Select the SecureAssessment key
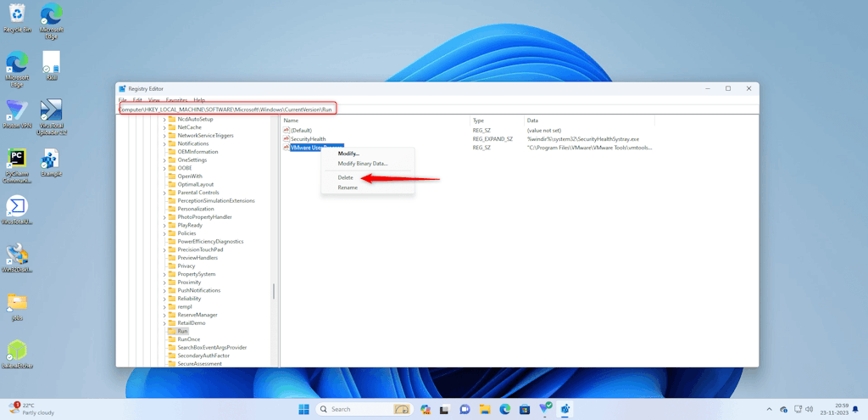The image size is (868, 420). pos(195,363)
